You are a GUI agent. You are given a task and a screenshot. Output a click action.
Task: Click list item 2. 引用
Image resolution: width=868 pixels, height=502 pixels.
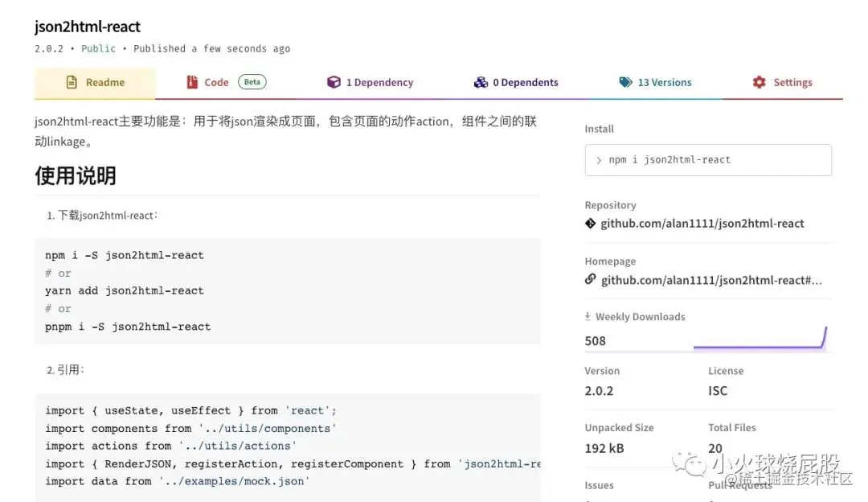point(65,370)
